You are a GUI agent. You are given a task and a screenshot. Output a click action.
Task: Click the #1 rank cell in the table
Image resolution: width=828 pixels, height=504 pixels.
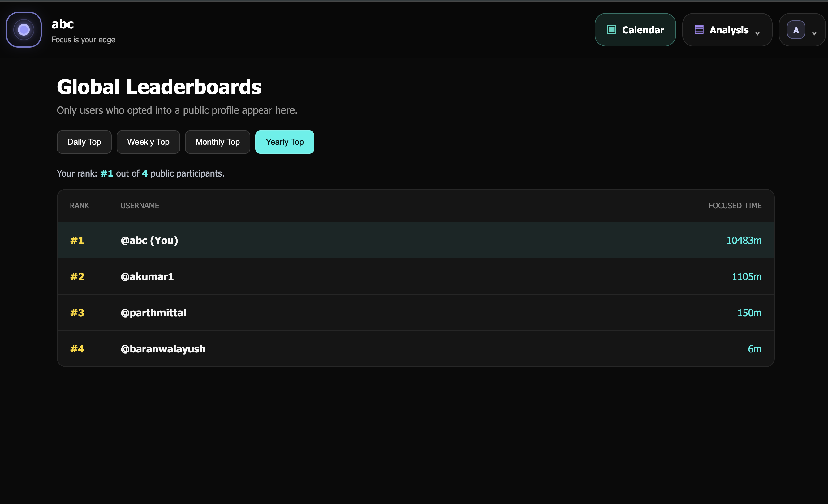(77, 240)
